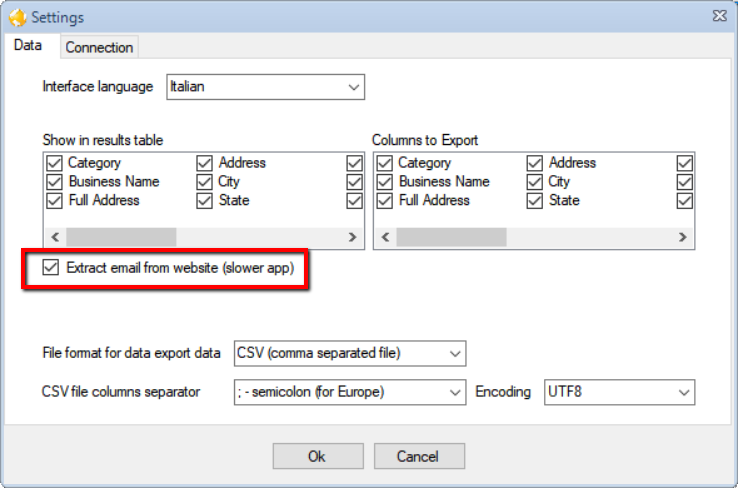Image resolution: width=738 pixels, height=488 pixels.
Task: Toggle Business Name in Columns to Export
Action: (x=385, y=182)
